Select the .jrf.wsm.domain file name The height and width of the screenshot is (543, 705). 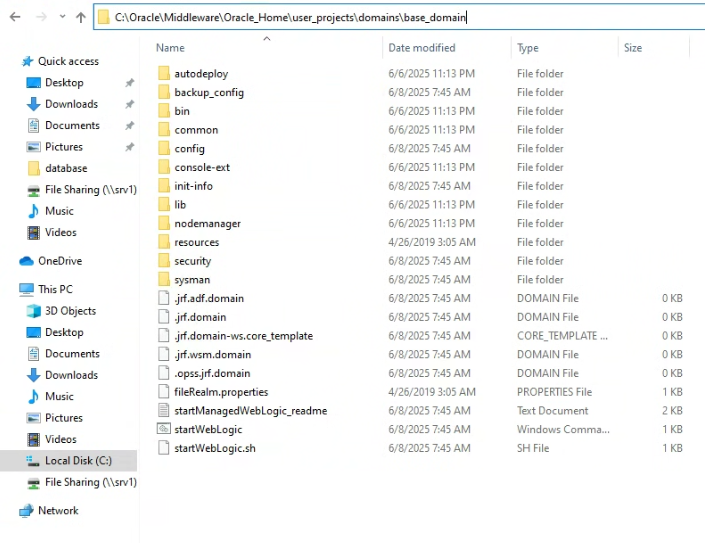pyautogui.click(x=212, y=354)
